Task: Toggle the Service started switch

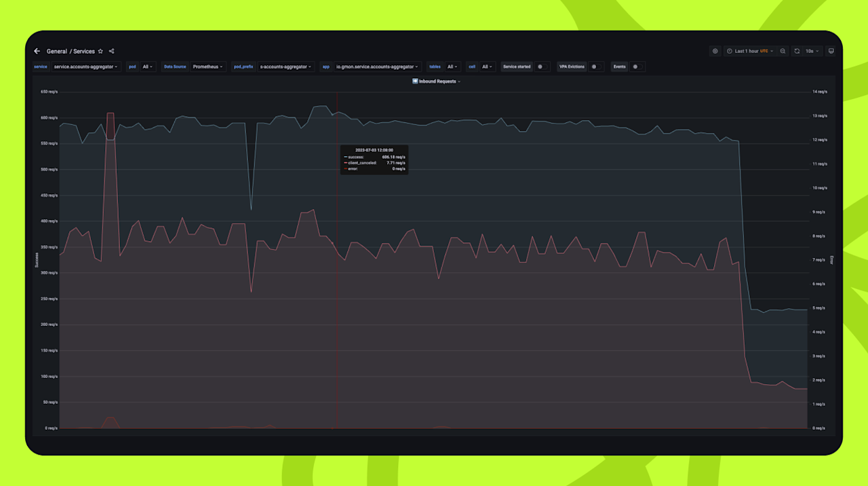Action: [542, 67]
